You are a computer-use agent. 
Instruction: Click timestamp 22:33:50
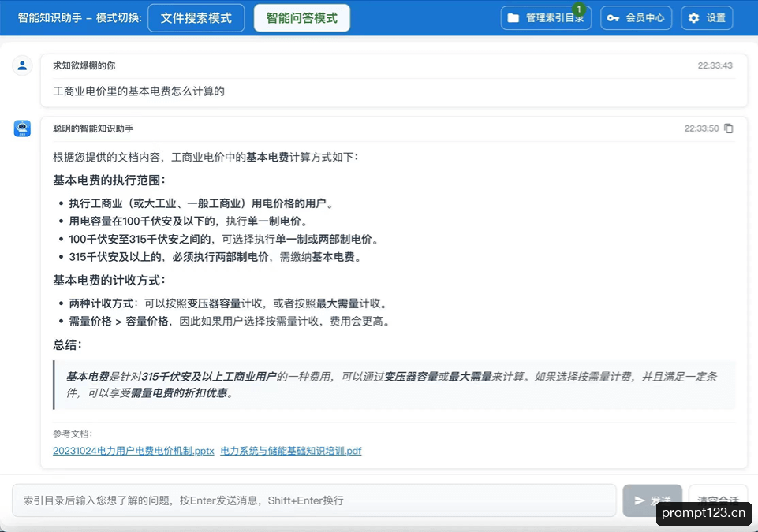click(701, 128)
